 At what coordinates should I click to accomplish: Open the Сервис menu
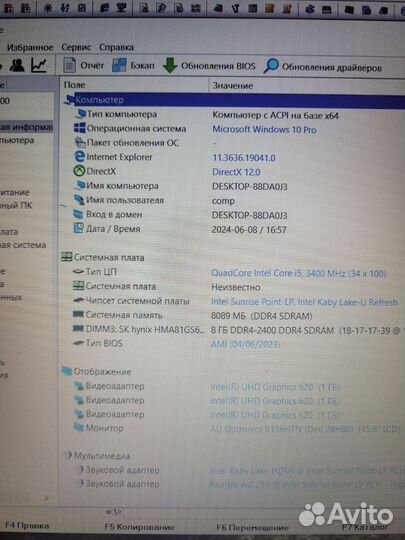tap(76, 47)
